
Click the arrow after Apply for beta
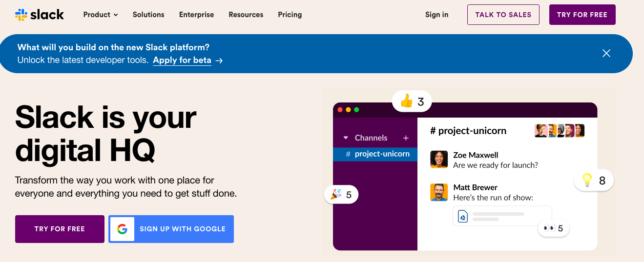(x=219, y=60)
